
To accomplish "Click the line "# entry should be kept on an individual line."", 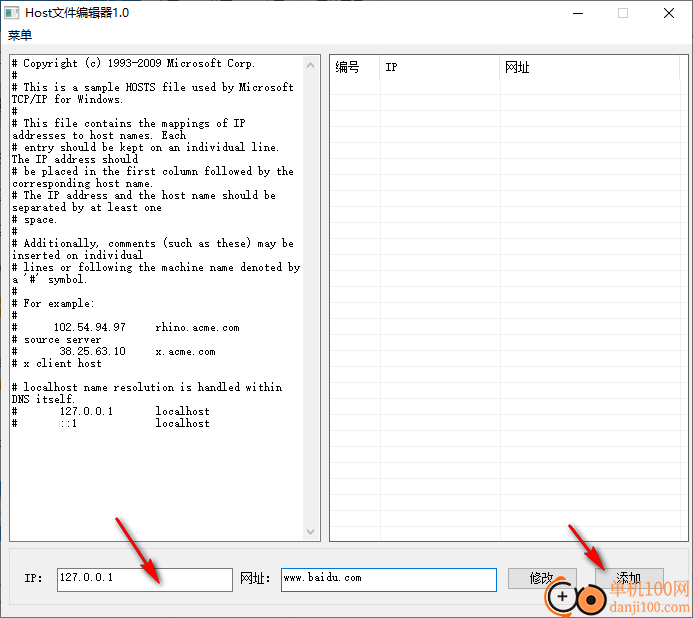I will [x=145, y=147].
